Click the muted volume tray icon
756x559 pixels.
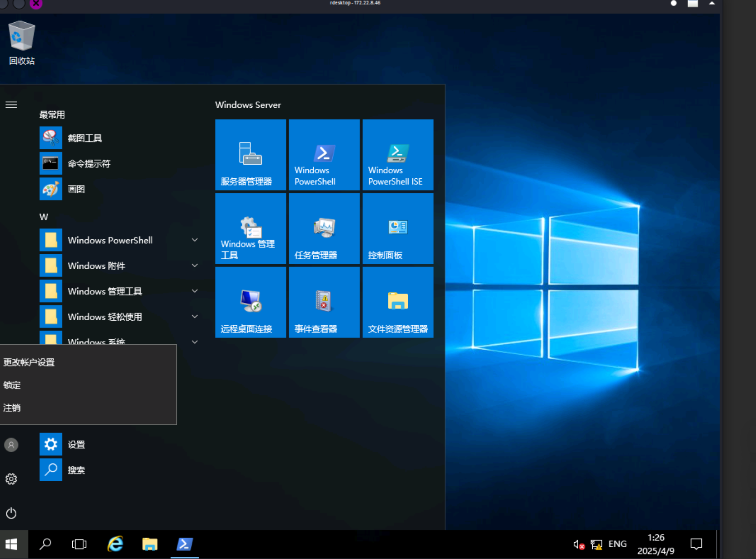578,544
